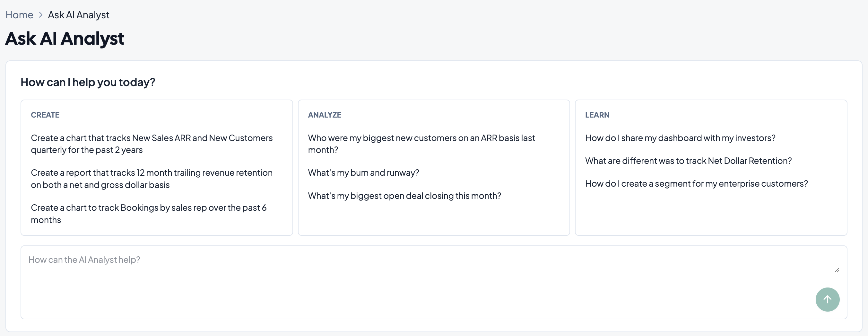
Task: Click the ANALYZE category heading
Action: click(325, 115)
